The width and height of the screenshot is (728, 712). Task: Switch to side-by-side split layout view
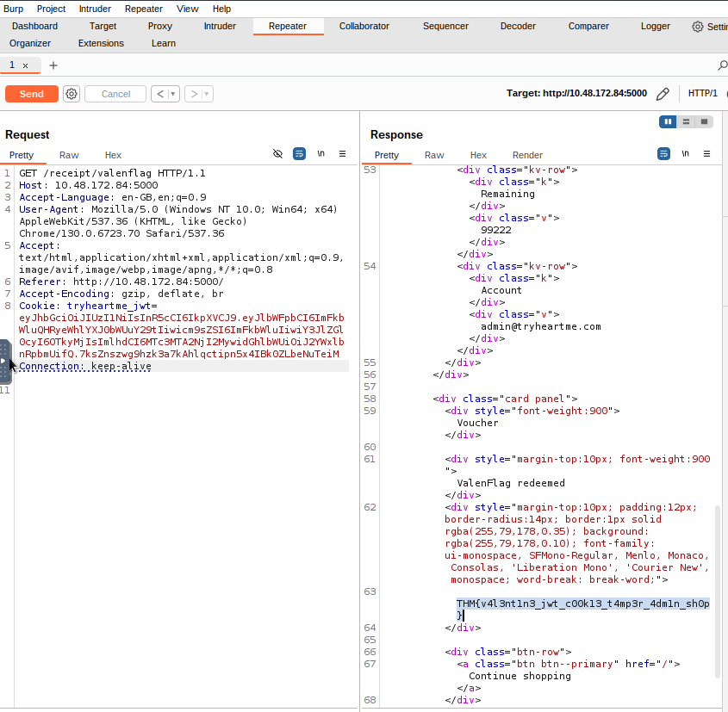(x=668, y=122)
